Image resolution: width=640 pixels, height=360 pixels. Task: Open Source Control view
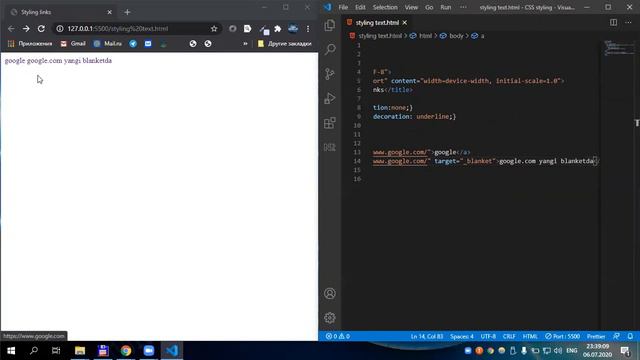pyautogui.click(x=330, y=74)
